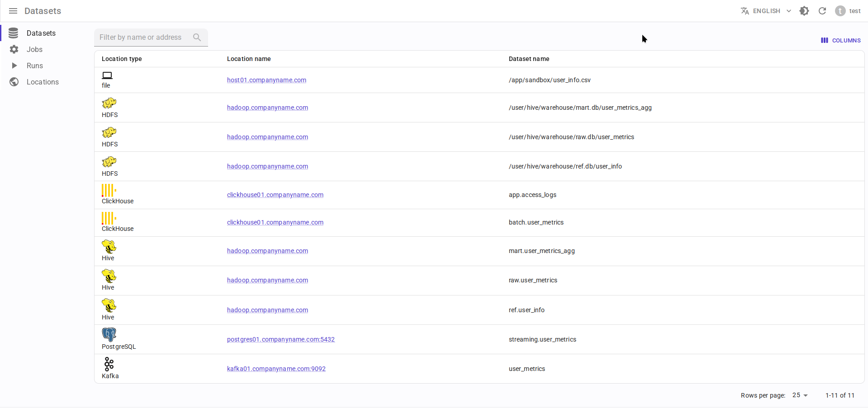
Task: Open Locations in the sidebar
Action: click(x=43, y=82)
